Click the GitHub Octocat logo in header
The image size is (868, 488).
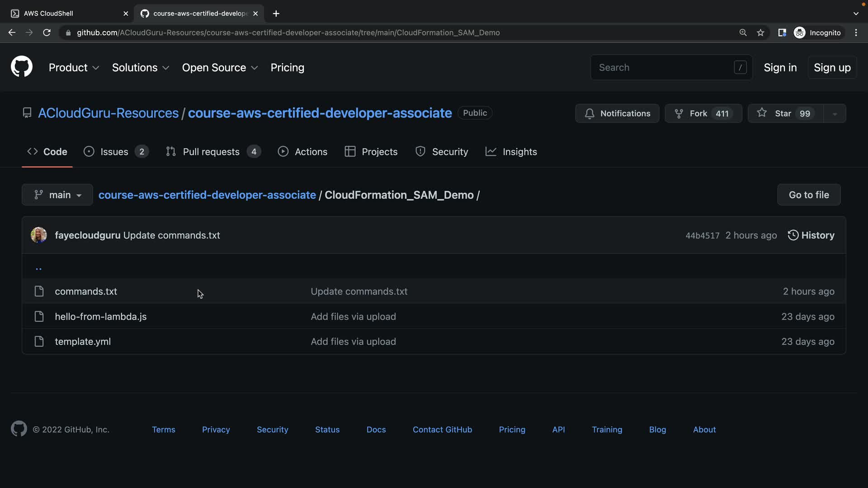click(21, 67)
